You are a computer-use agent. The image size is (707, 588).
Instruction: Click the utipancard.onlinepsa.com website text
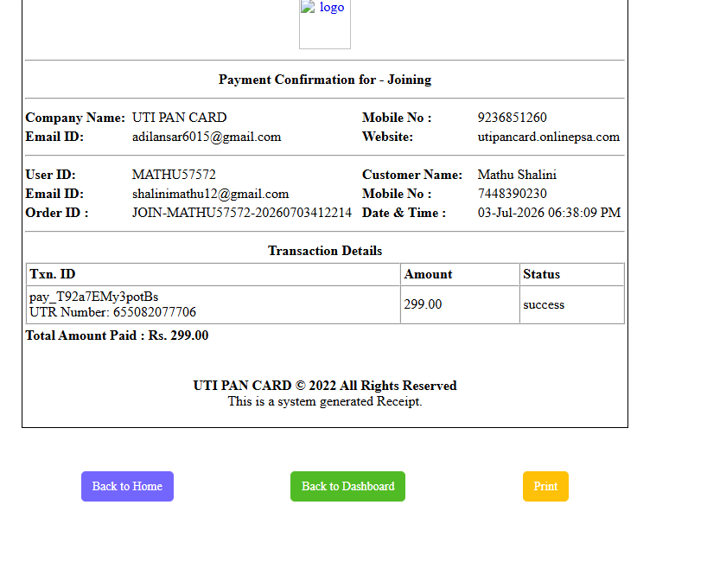click(549, 137)
